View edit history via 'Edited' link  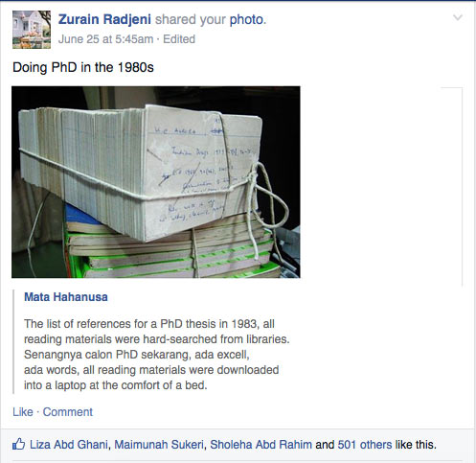179,39
